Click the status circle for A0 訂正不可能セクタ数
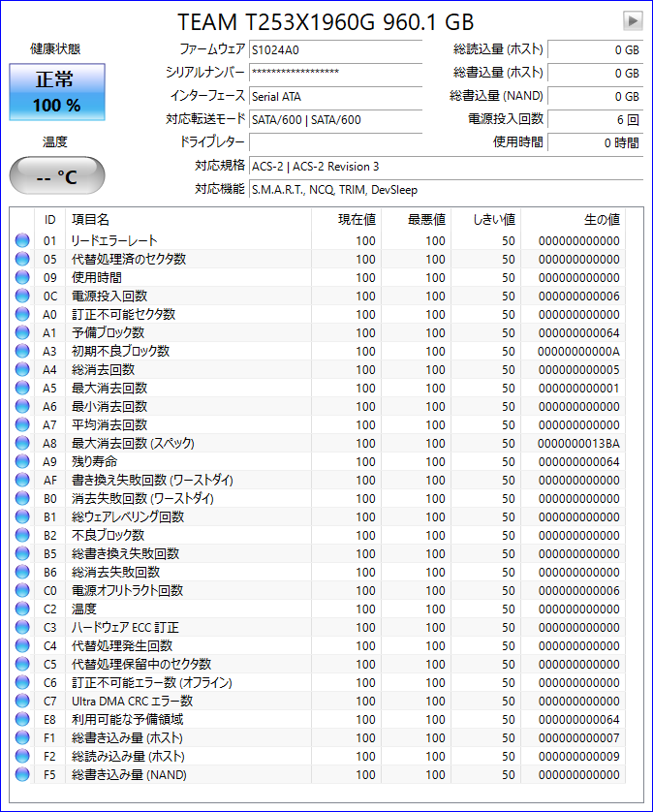653x812 pixels. coord(22,314)
